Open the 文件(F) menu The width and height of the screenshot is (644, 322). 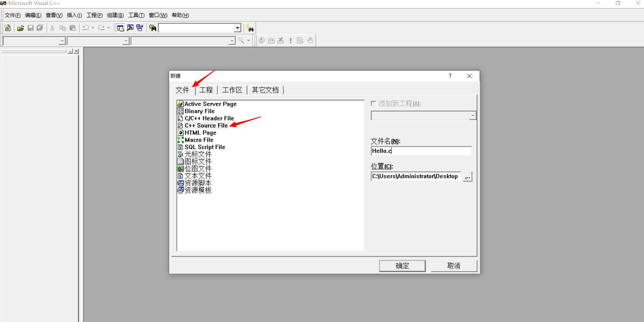click(12, 15)
